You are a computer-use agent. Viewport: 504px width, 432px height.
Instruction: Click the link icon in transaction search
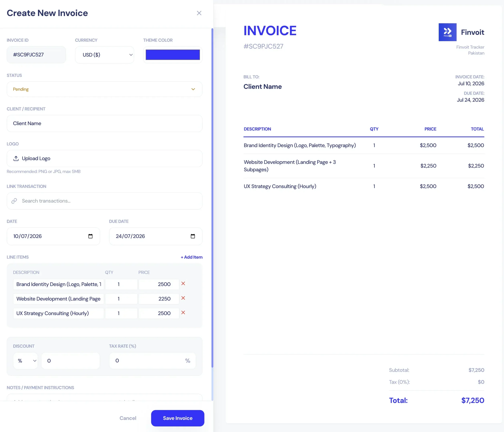tap(14, 201)
